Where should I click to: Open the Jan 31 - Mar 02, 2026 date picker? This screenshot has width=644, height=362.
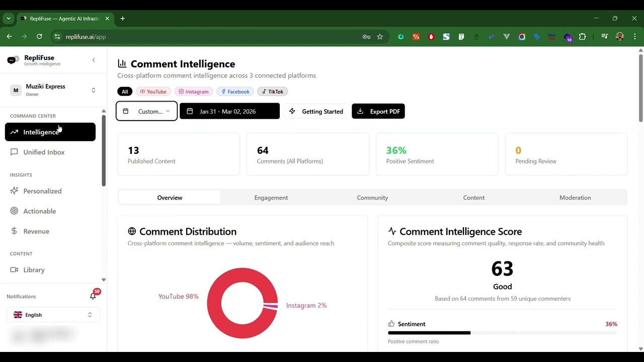click(x=229, y=112)
